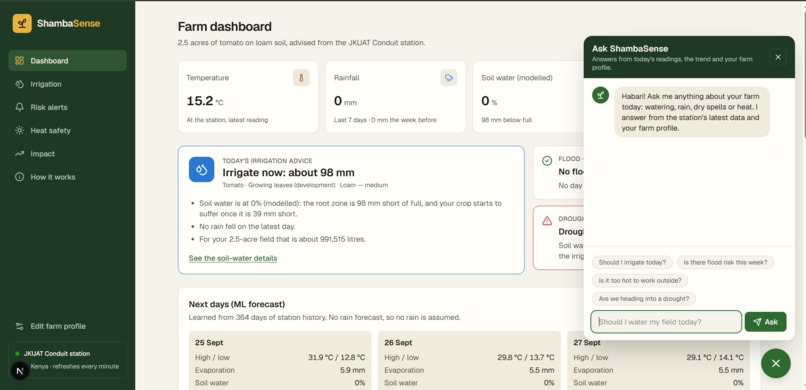Click the Dashboard grid icon
The image size is (806, 390).
[x=20, y=61]
